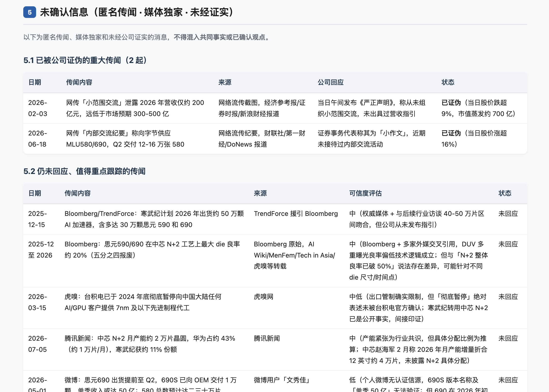
Task: Click the first 已证伪 status about 700 亿
Action: point(478,108)
